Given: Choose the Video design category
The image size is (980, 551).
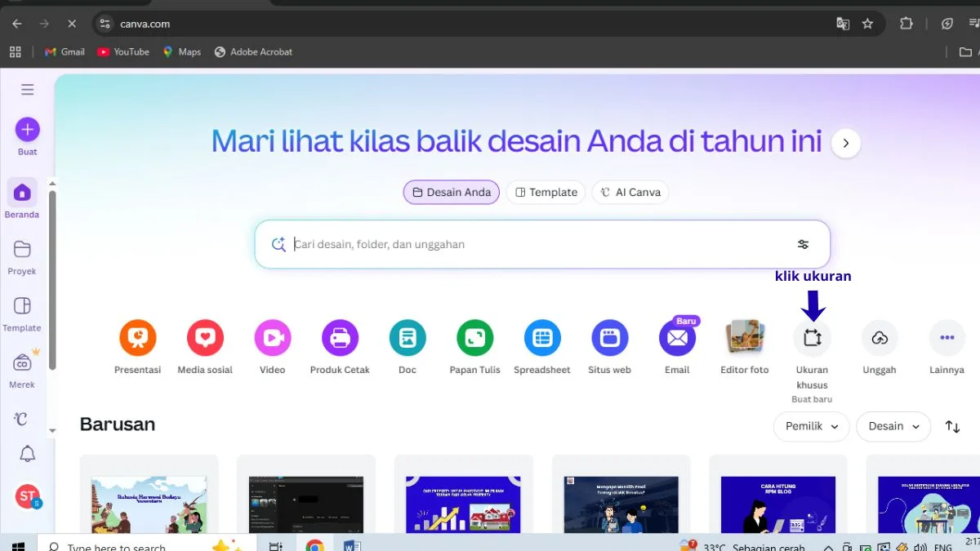Looking at the screenshot, I should point(272,338).
